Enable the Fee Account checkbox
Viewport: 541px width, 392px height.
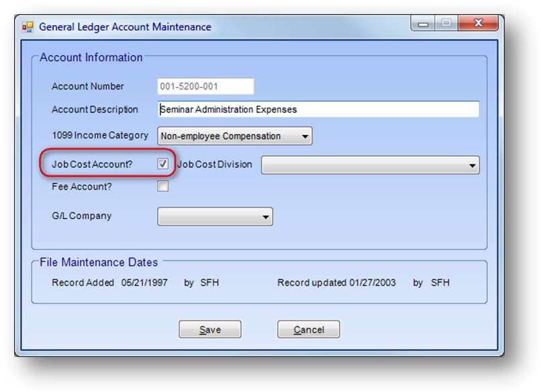pyautogui.click(x=163, y=187)
